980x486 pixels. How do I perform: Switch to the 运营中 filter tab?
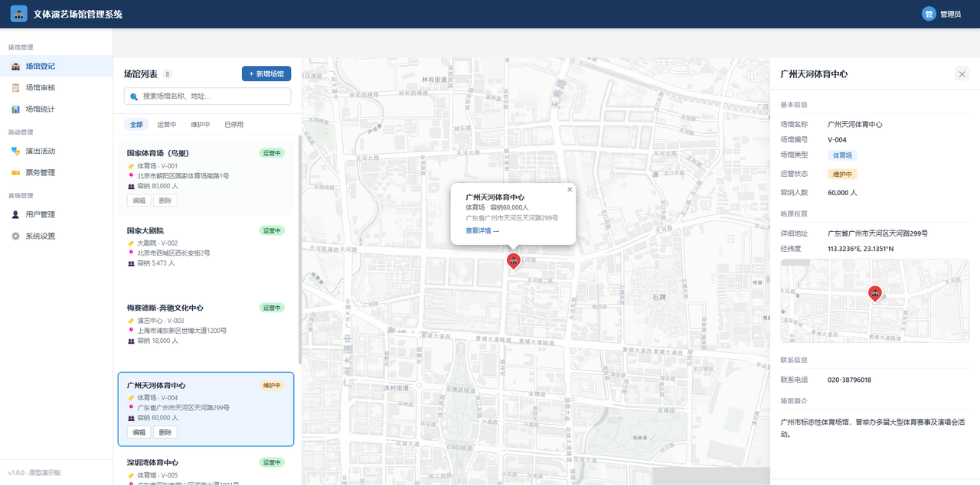tap(167, 124)
